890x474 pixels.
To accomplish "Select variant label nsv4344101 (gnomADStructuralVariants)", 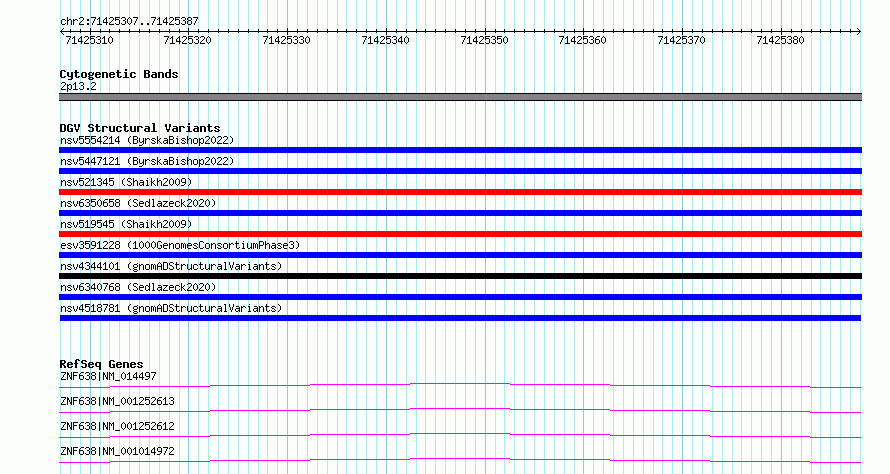I will [x=171, y=266].
